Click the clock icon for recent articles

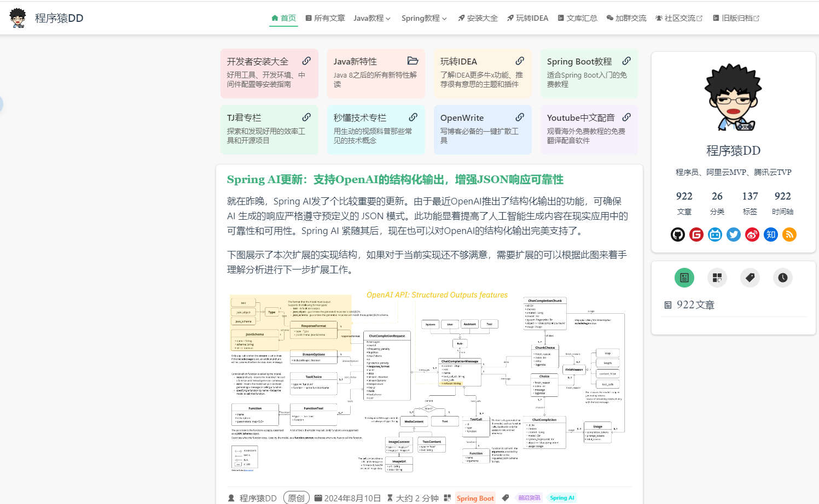(783, 278)
